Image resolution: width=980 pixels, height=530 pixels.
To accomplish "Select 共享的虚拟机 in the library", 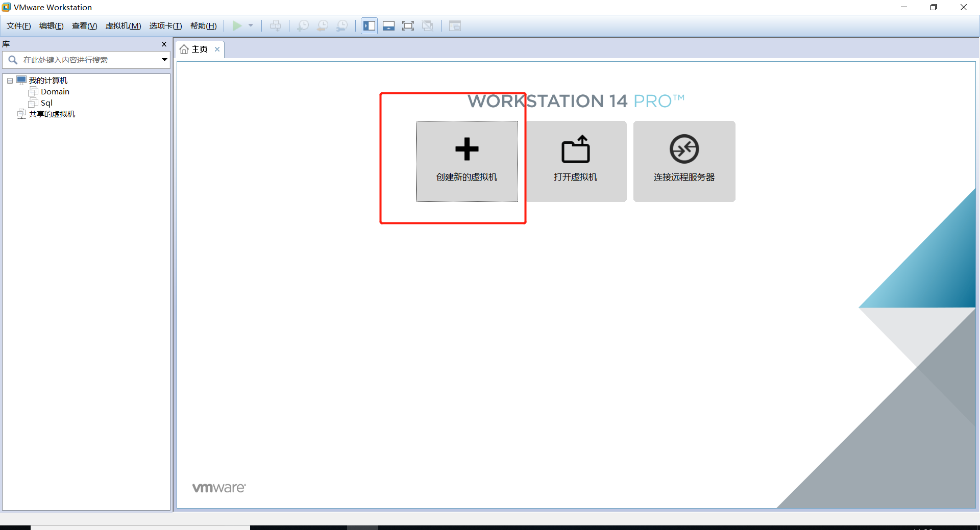I will pos(52,114).
